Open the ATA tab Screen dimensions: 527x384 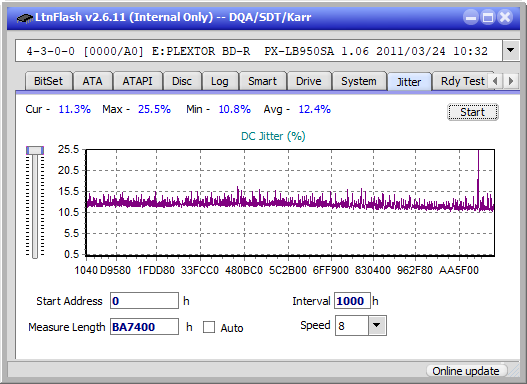(x=92, y=81)
